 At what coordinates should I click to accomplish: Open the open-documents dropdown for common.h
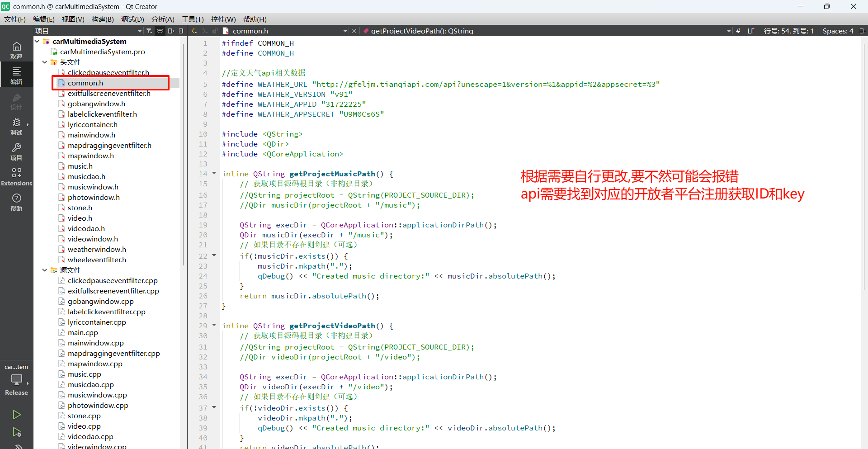(345, 31)
